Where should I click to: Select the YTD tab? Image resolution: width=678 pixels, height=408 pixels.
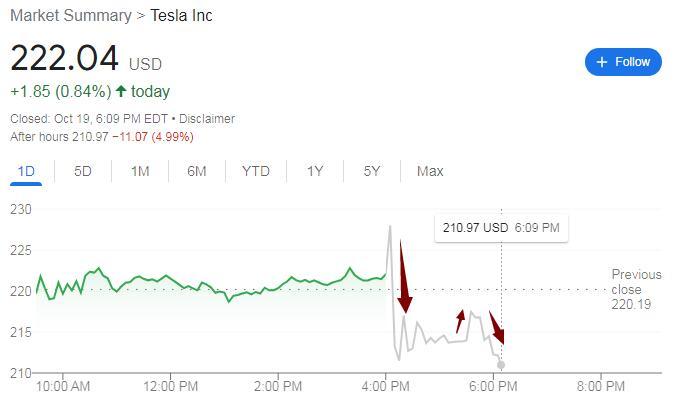click(x=256, y=171)
